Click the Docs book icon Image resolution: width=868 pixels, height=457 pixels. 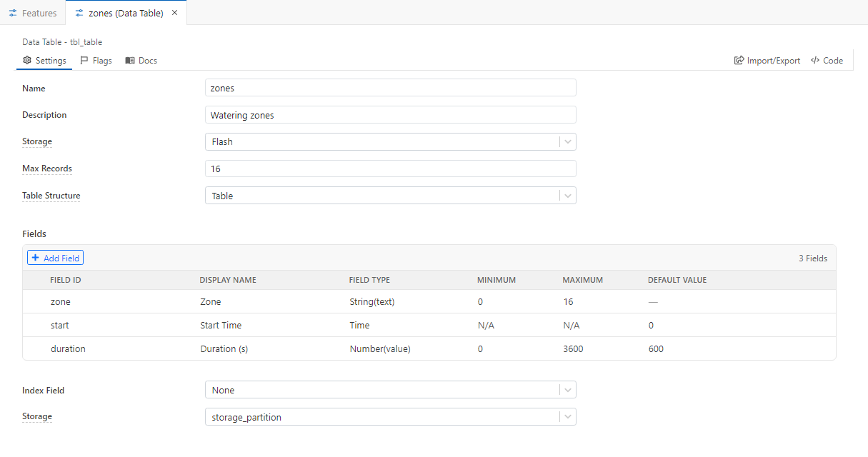pos(130,61)
